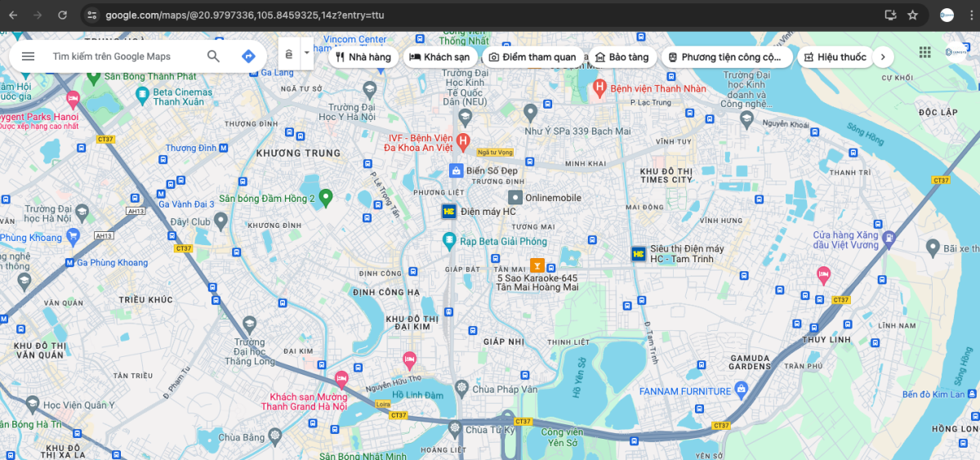Screen dimensions: 980x460
Task: Expand the input language dropdown arrow
Action: click(307, 54)
